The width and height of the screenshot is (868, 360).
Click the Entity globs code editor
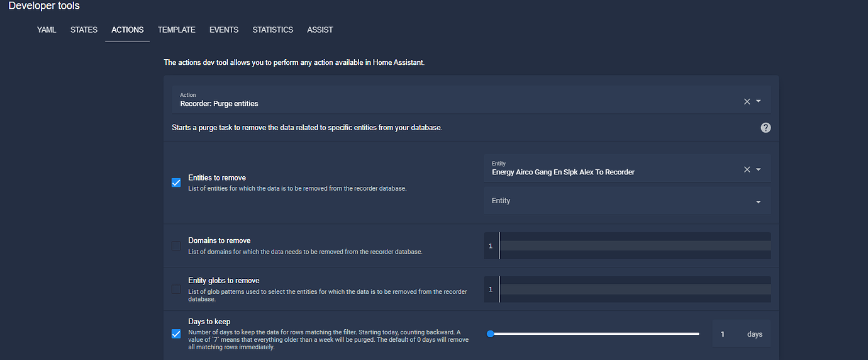[x=627, y=290]
